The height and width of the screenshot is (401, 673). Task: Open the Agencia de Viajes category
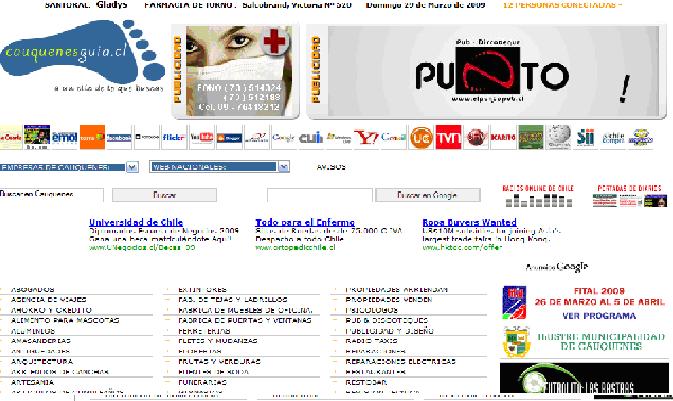point(49,300)
